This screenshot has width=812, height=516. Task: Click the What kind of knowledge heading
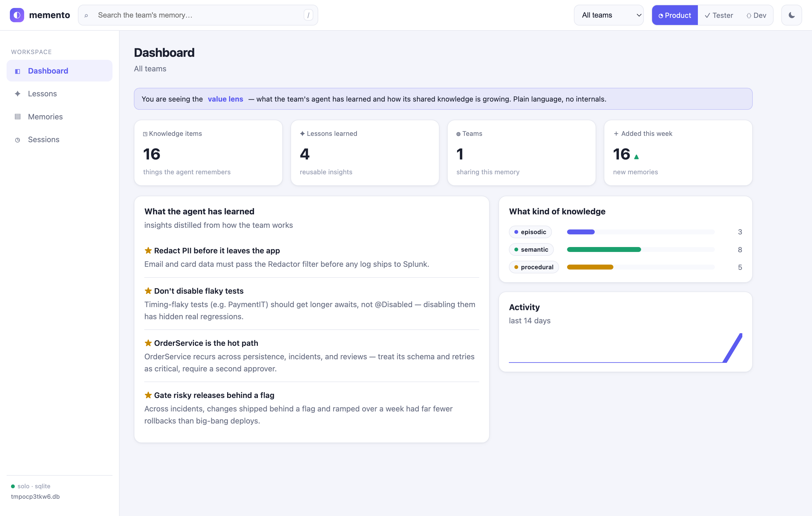557,212
